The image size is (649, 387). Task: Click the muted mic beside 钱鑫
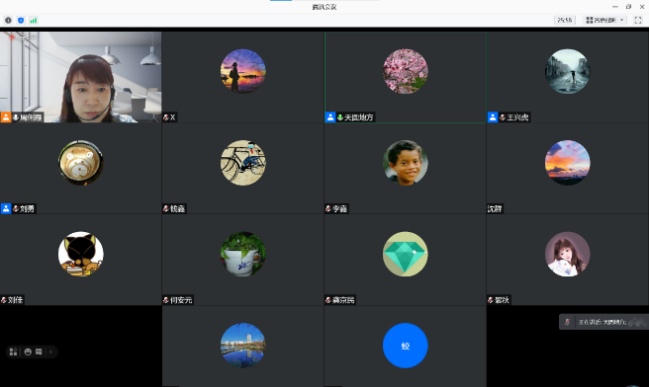[x=166, y=208]
